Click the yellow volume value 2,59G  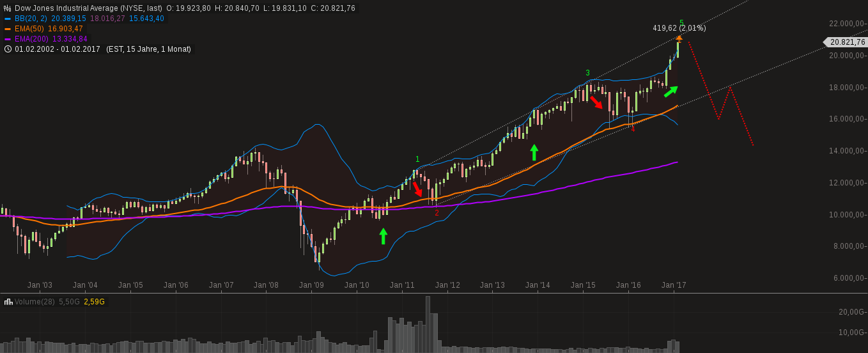[x=95, y=302]
